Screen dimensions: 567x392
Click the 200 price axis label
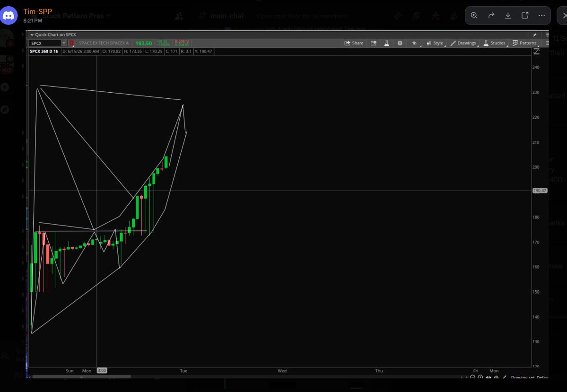(x=535, y=167)
